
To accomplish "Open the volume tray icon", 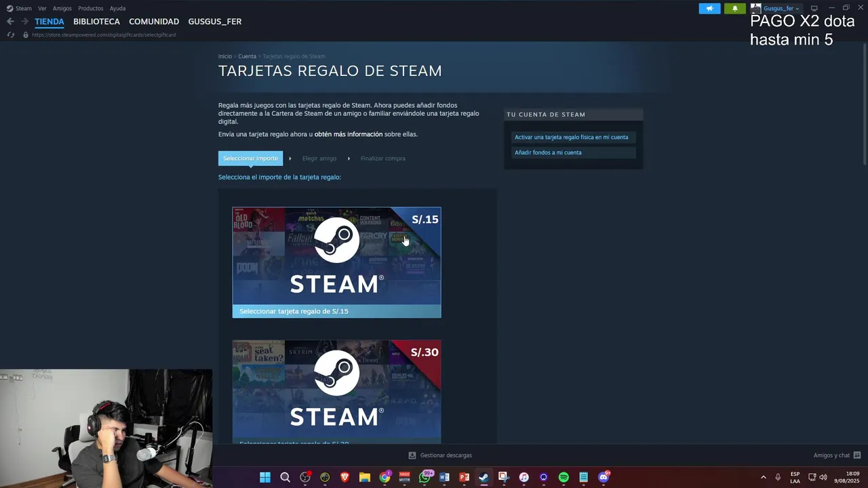I will point(823,477).
